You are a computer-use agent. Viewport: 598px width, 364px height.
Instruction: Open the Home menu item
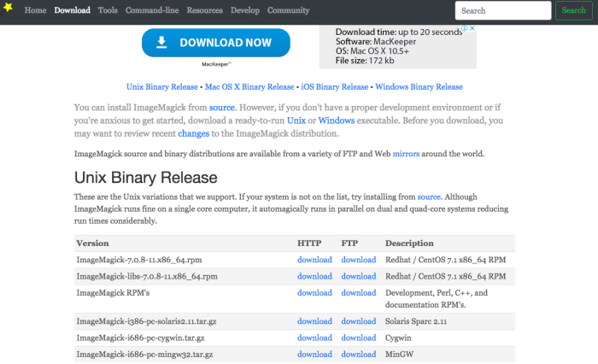(x=36, y=10)
